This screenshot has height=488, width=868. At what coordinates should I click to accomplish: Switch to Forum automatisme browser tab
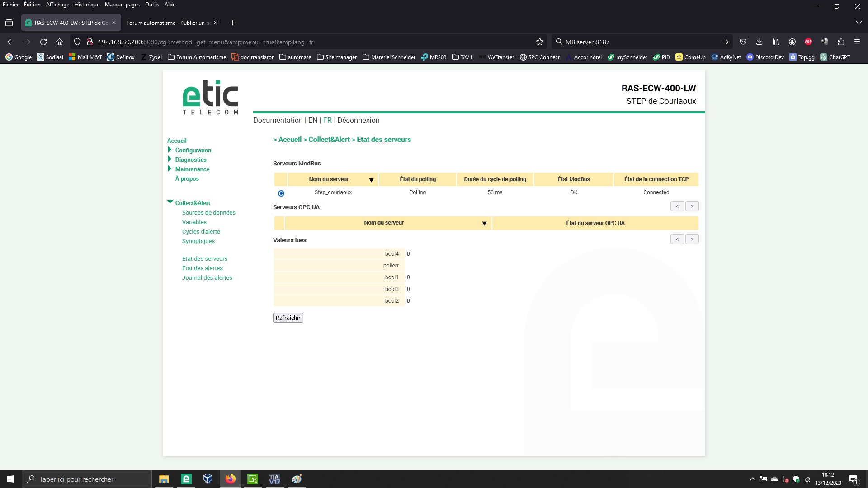169,23
